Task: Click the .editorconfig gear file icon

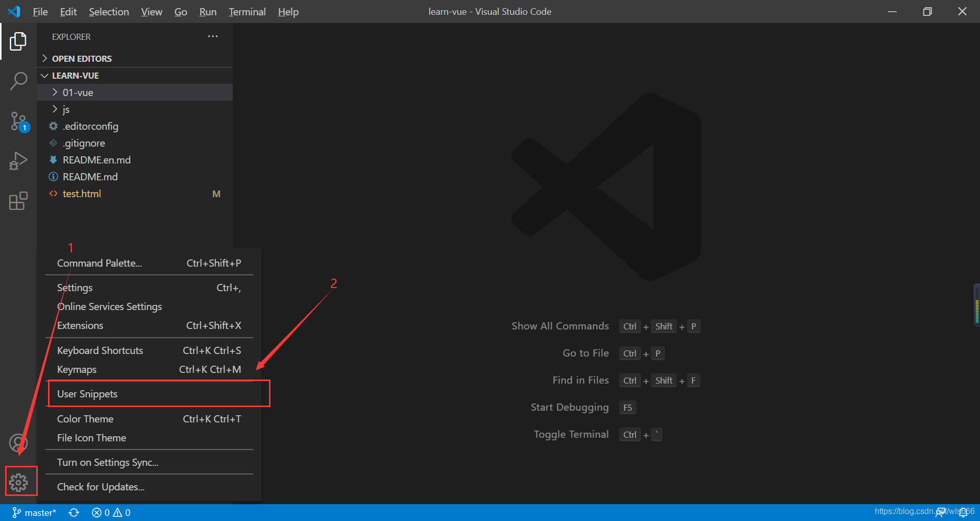Action: 53,126
